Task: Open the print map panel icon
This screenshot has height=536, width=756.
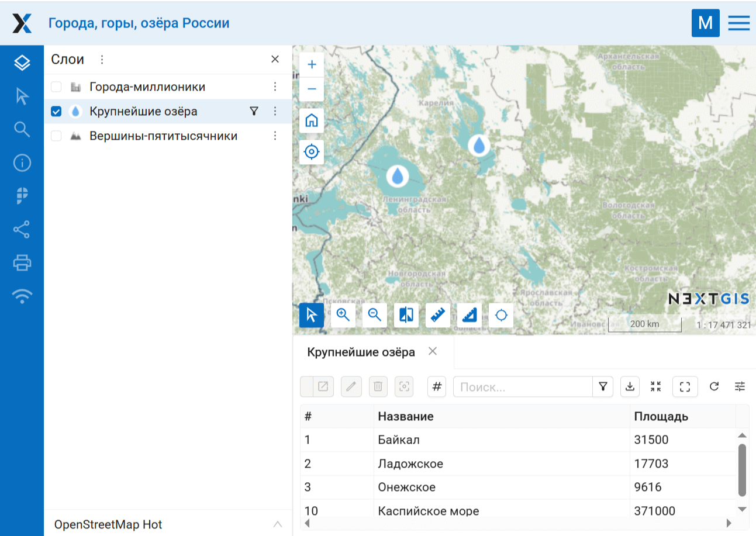Action: tap(22, 263)
